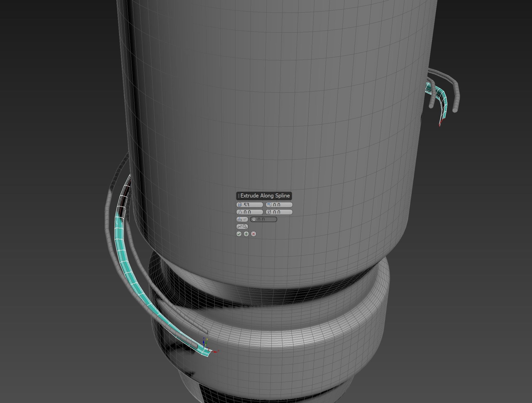Click the Taper Curve cursor icon

click(269, 205)
